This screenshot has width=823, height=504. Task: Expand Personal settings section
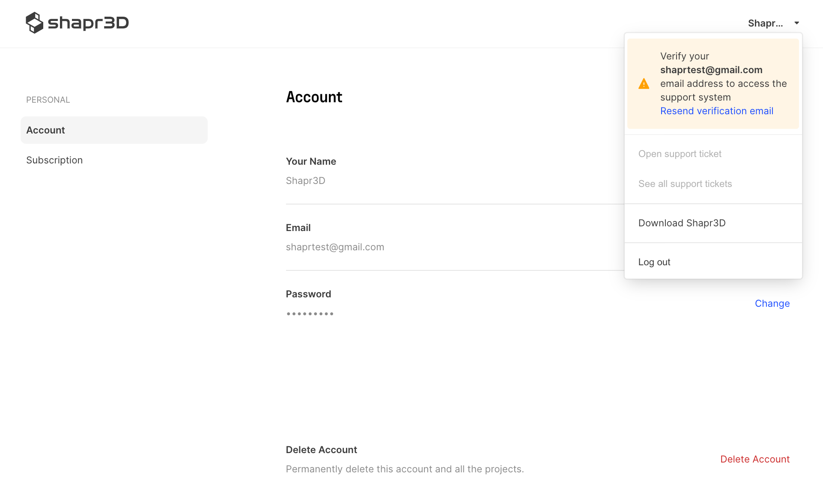point(48,100)
